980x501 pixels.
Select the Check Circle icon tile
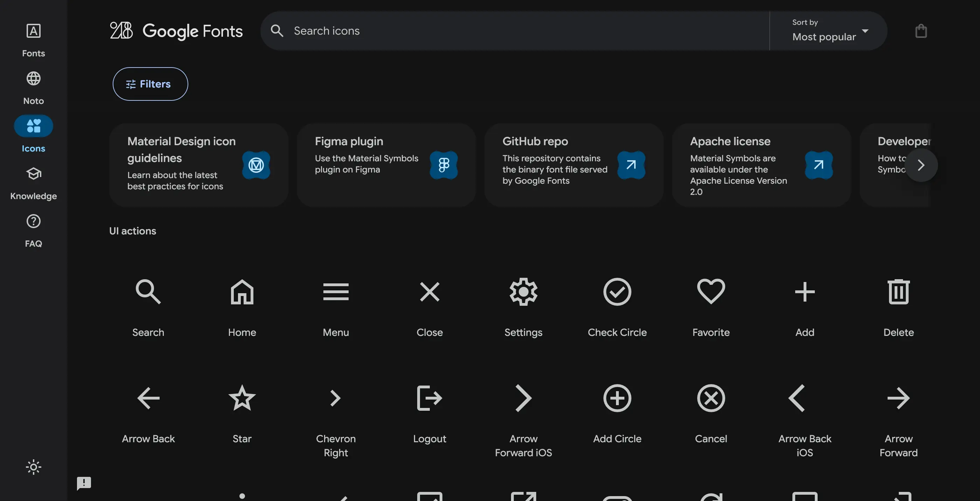click(x=617, y=308)
